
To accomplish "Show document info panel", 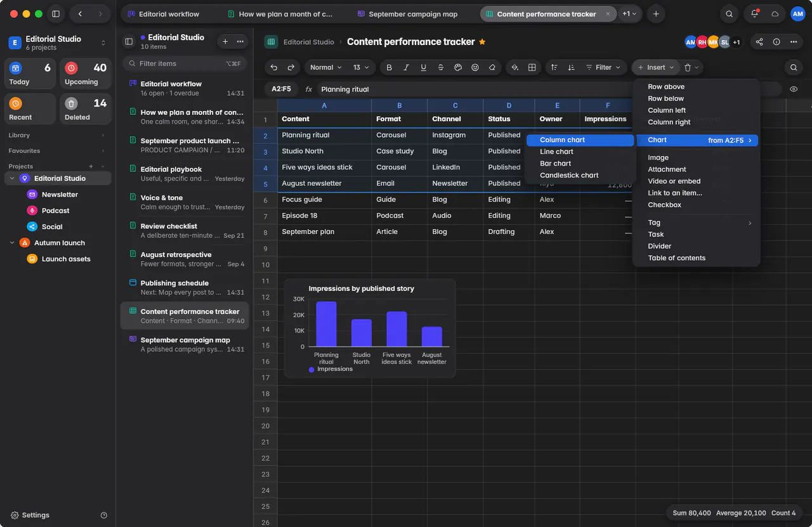I will tap(776, 42).
